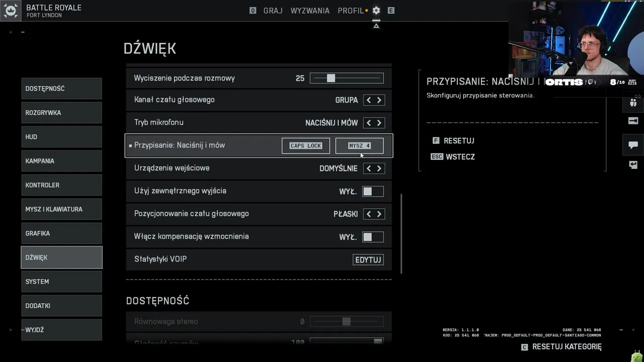This screenshot has height=362, width=644.
Task: Select GRAFIKA settings category
Action: (x=61, y=233)
